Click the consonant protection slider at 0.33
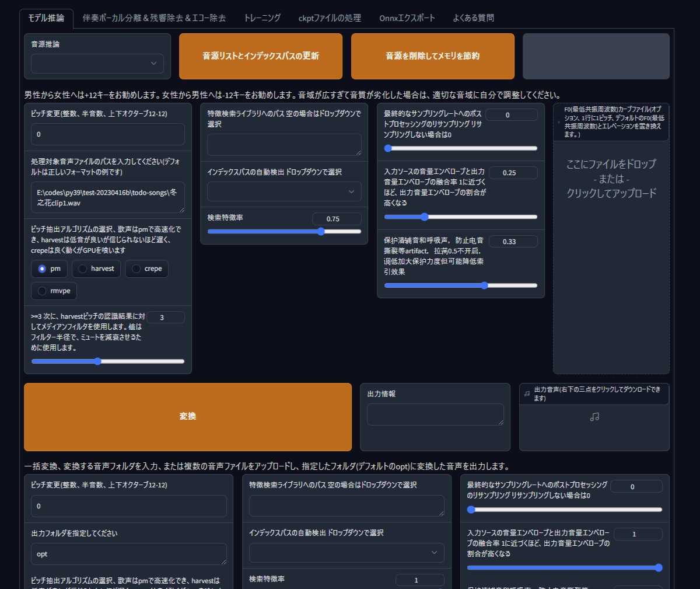The height and width of the screenshot is (589, 700). coord(460,285)
